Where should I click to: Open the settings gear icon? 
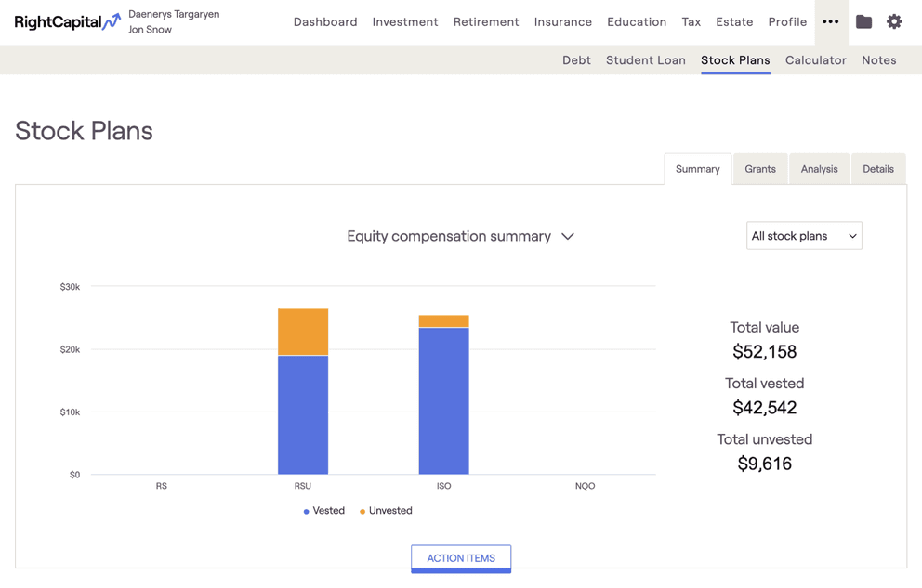[x=894, y=21]
